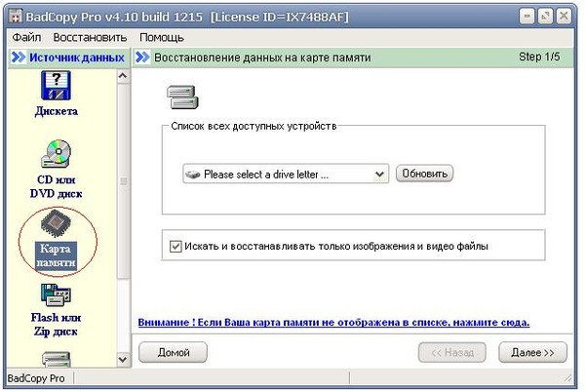Image resolution: width=585 pixels, height=392 pixels.
Task: Close the BadCopy Pro window
Action: pyautogui.click(x=564, y=17)
